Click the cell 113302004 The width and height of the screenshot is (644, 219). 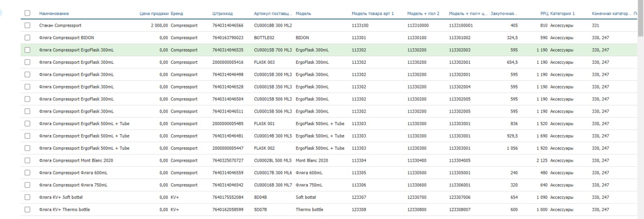point(460,87)
